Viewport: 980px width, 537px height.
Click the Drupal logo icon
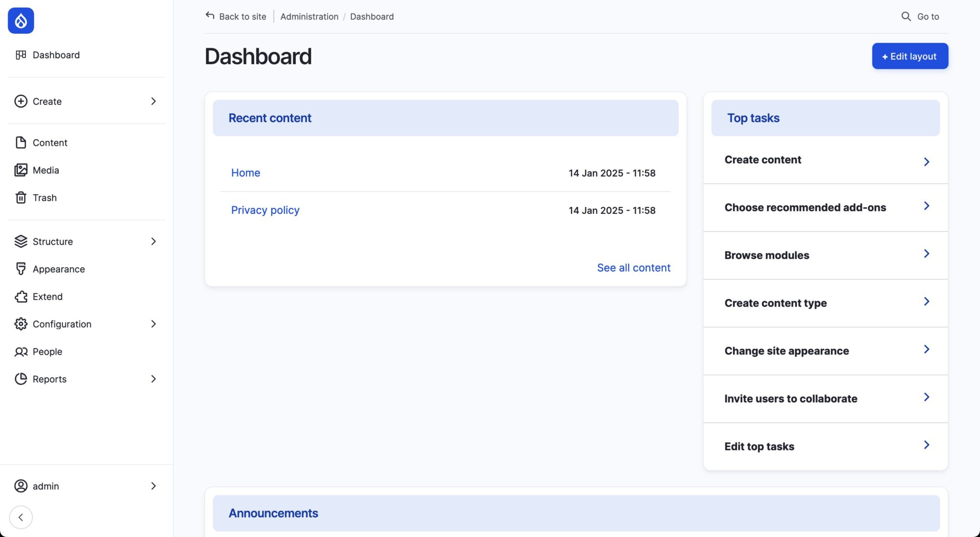[21, 21]
